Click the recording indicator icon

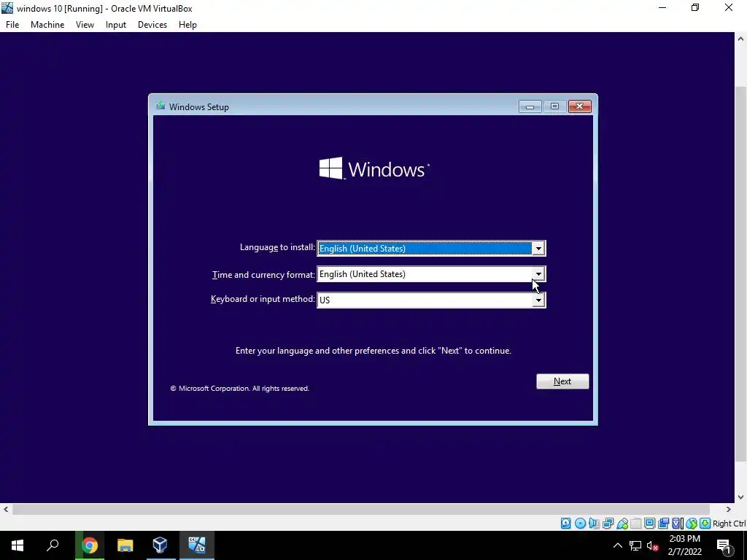click(664, 524)
